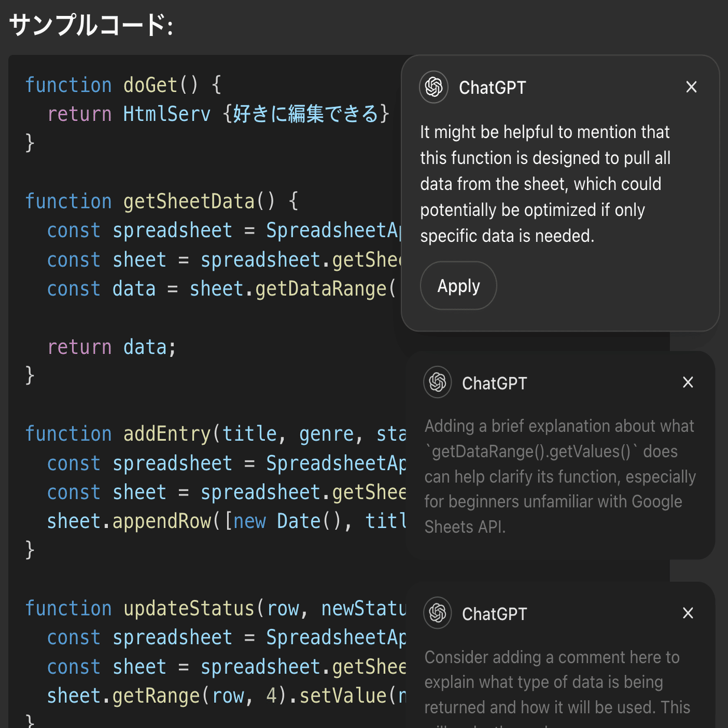
Task: Click the doGet function name
Action: click(150, 85)
